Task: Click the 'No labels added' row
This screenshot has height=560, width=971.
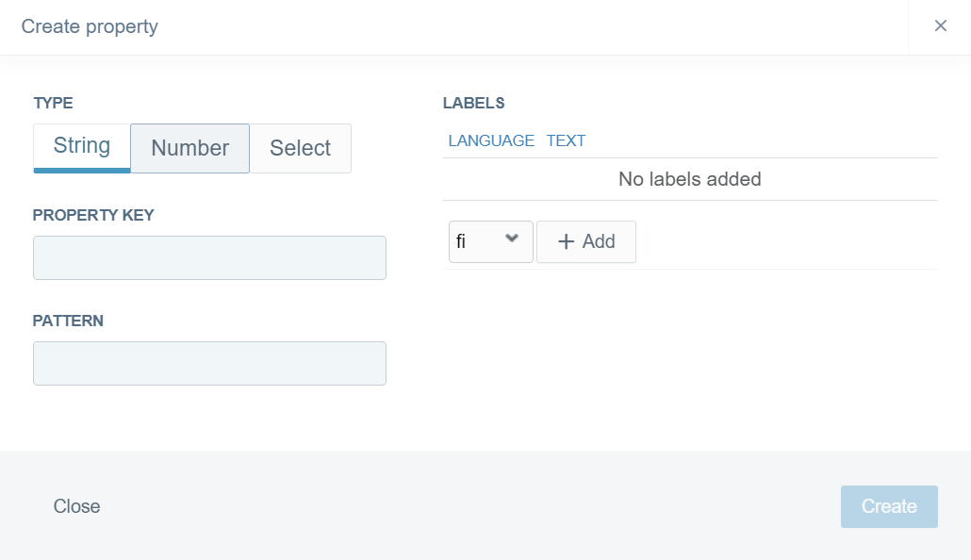Action: (689, 179)
